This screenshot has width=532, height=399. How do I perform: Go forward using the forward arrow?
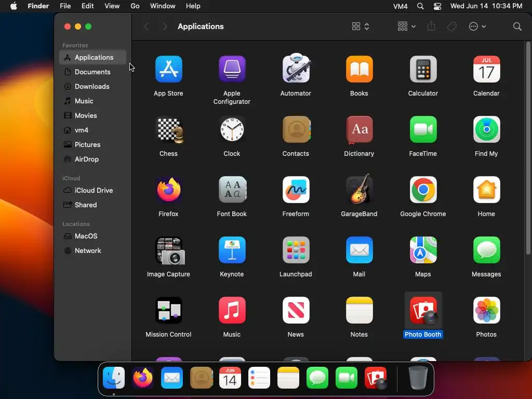tap(165, 26)
